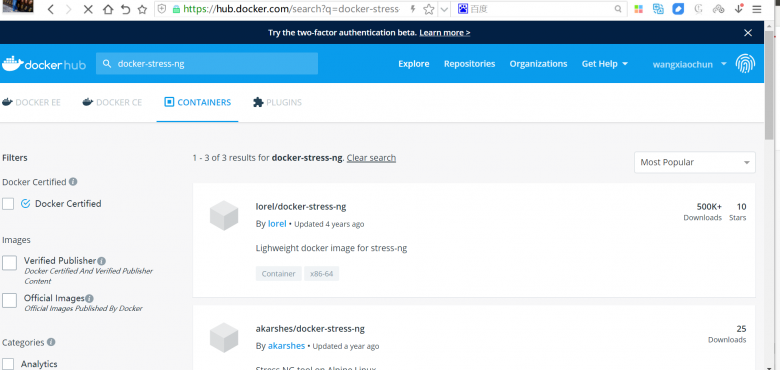
Task: Click the undo/restore closed tab arrow
Action: coord(125,9)
